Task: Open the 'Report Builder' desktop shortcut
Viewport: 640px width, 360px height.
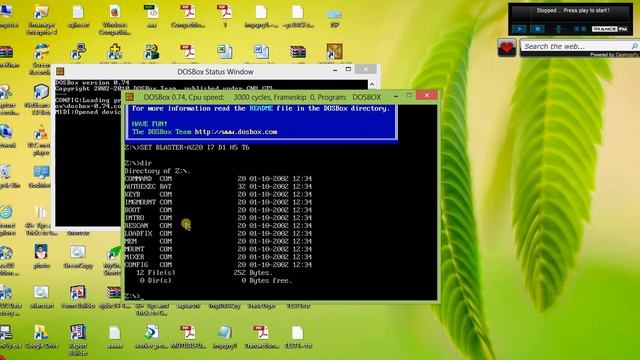Action: coord(78,340)
